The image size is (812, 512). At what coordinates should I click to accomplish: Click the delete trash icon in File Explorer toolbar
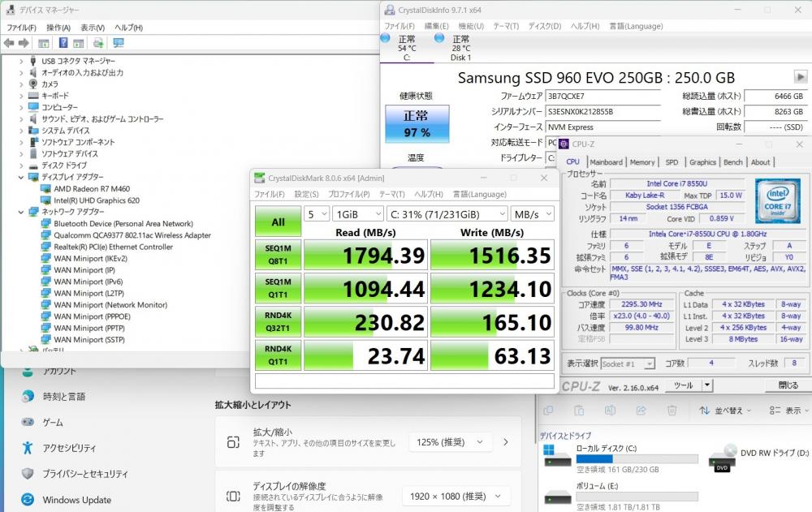(x=672, y=411)
